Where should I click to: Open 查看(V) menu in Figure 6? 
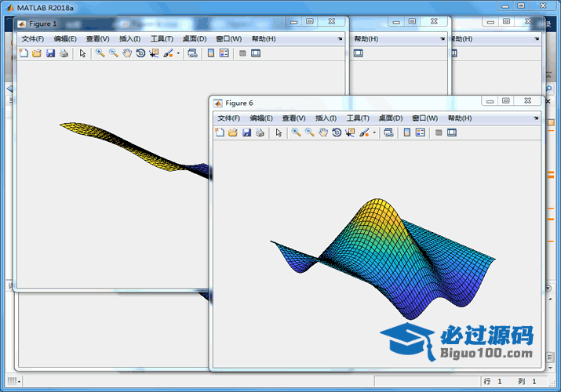coord(293,118)
